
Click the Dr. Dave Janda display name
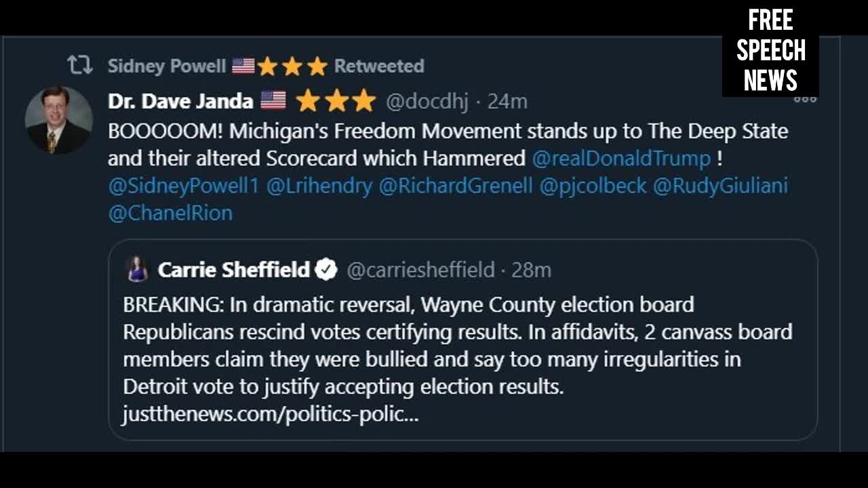click(180, 101)
